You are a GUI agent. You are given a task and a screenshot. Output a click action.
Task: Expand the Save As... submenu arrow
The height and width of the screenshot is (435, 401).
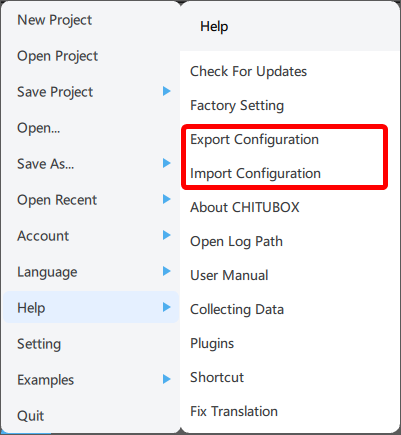[x=167, y=163]
